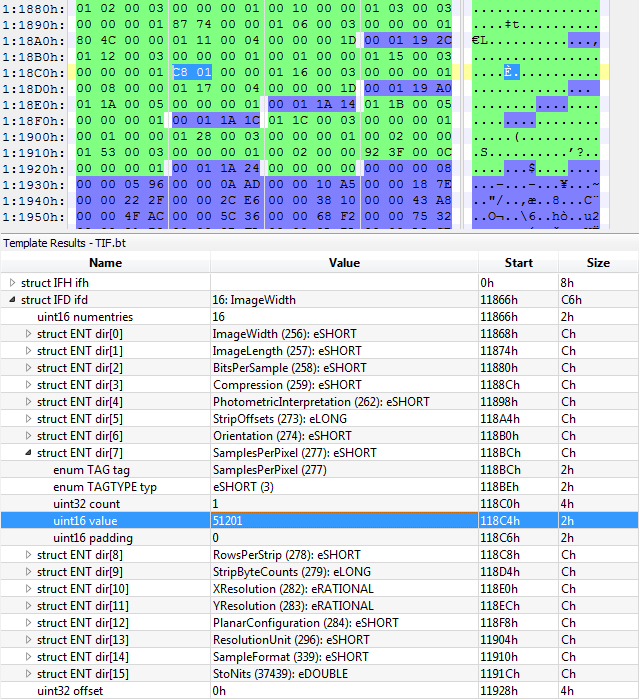The height and width of the screenshot is (699, 639).
Task: Click hex row address 1:1950h
Action: click(x=33, y=217)
